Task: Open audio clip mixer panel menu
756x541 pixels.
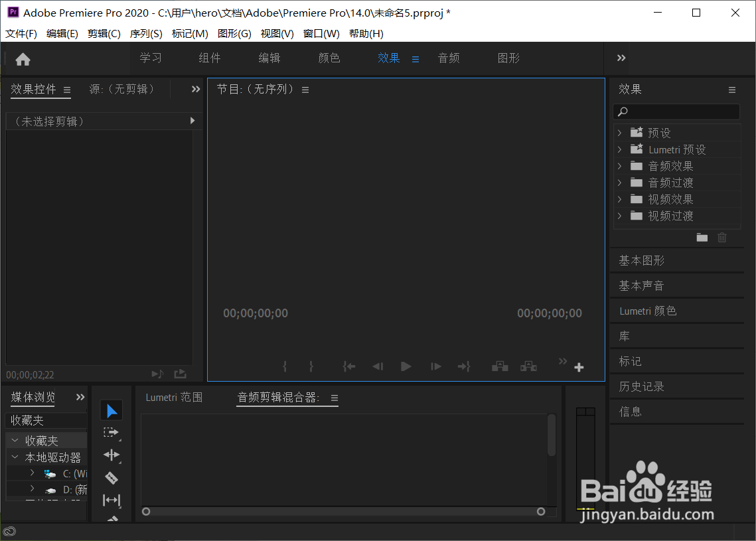Action: click(x=334, y=398)
